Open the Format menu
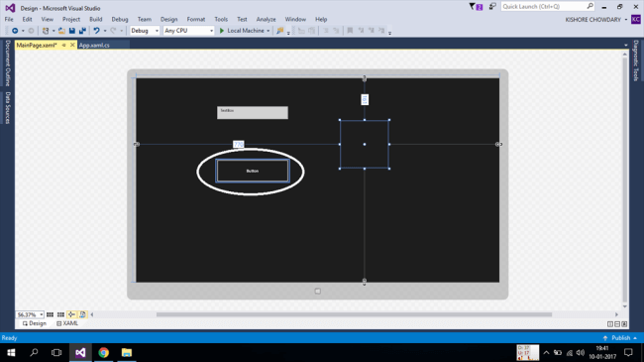 [x=196, y=19]
